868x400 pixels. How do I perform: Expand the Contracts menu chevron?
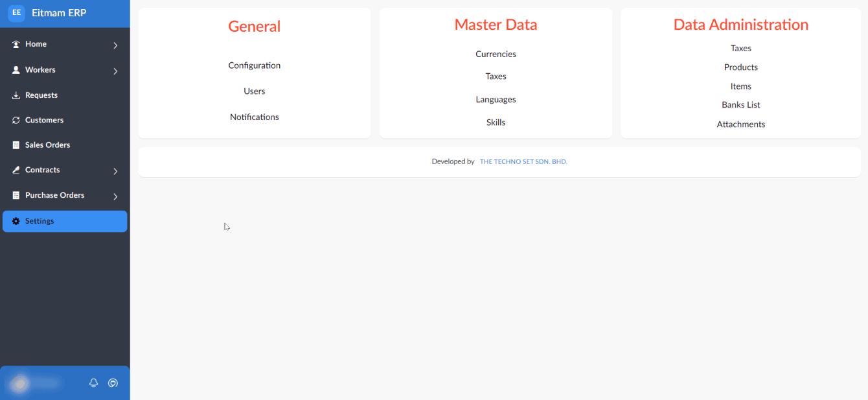(115, 171)
